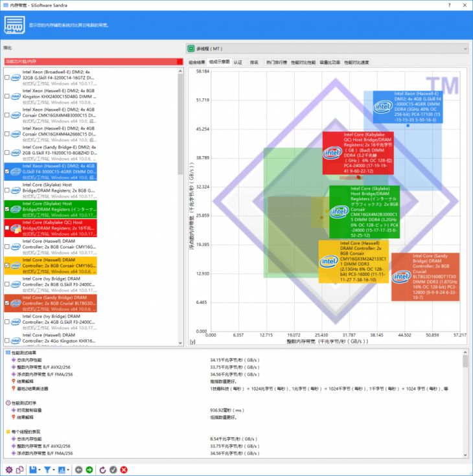
Task: Switch to the 性能对比速度 tab
Action: (356, 62)
